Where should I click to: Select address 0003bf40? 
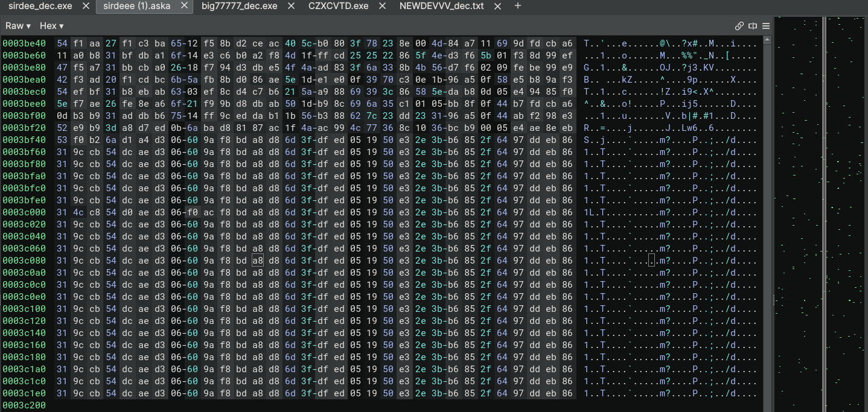coord(24,139)
